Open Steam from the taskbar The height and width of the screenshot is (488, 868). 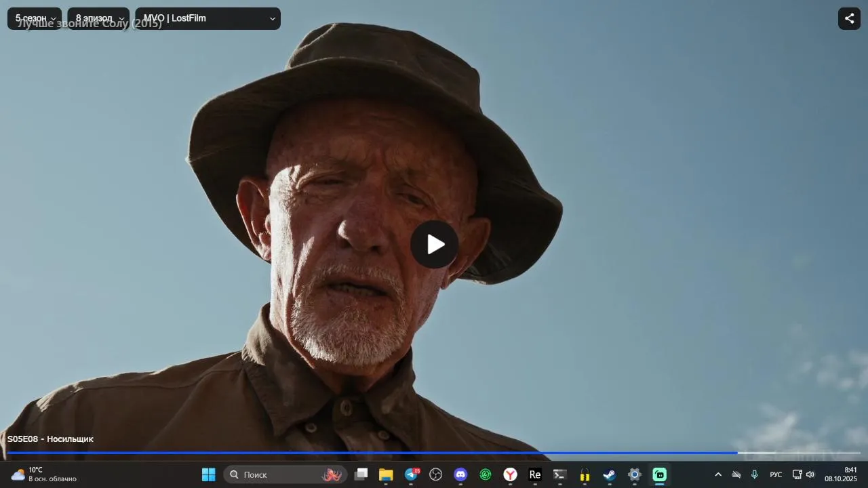tap(610, 474)
